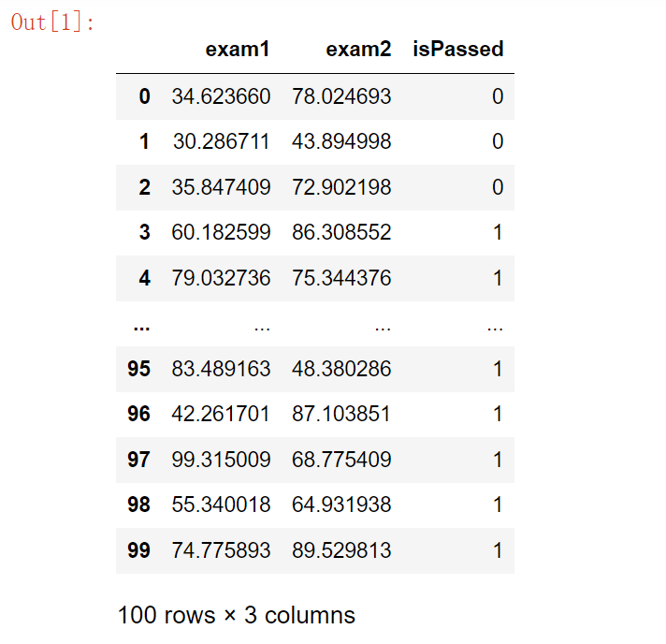
Task: Click the exam1 column header
Action: pos(238,50)
